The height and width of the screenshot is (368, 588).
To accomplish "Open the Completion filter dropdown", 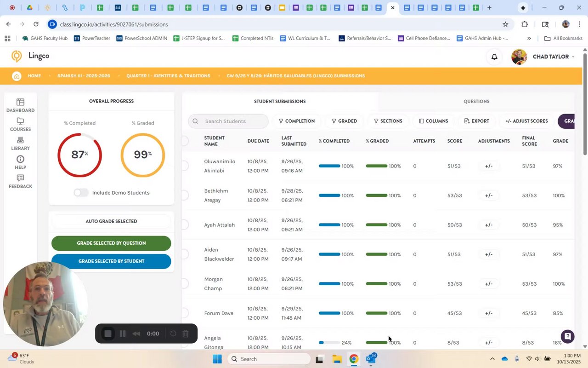I will coord(297,121).
